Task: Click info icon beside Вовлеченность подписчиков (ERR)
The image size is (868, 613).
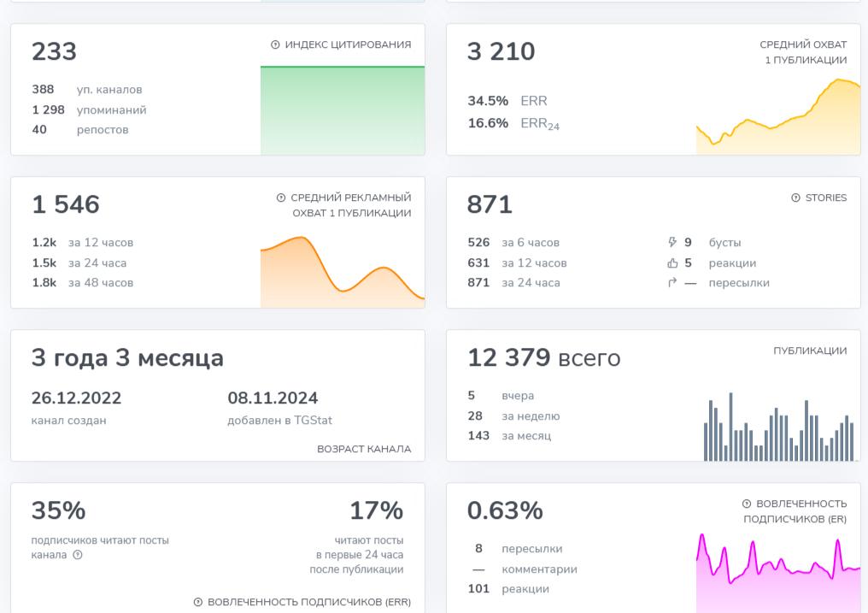Action: (198, 602)
